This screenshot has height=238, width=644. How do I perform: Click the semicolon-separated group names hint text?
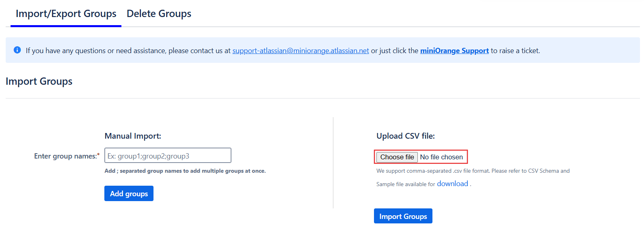point(185,171)
